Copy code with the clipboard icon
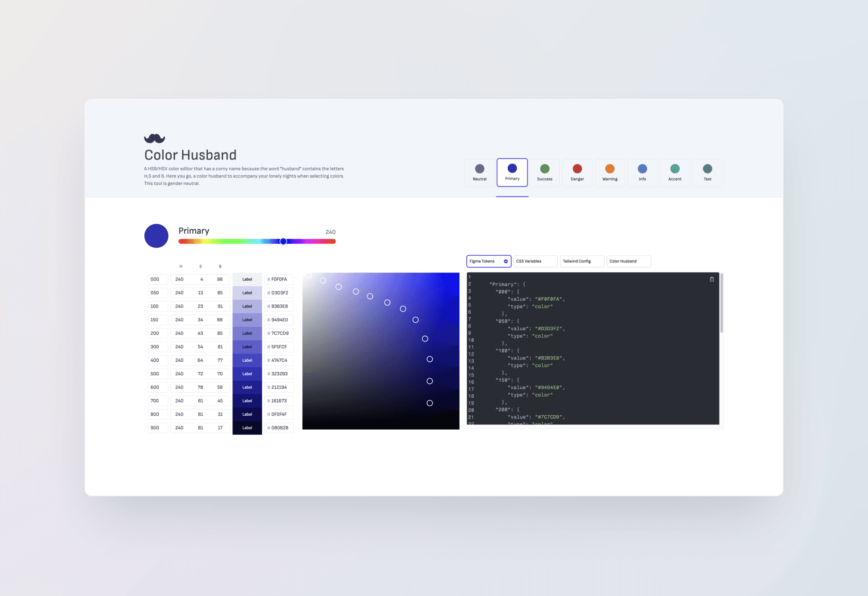The height and width of the screenshot is (596, 868). [712, 279]
